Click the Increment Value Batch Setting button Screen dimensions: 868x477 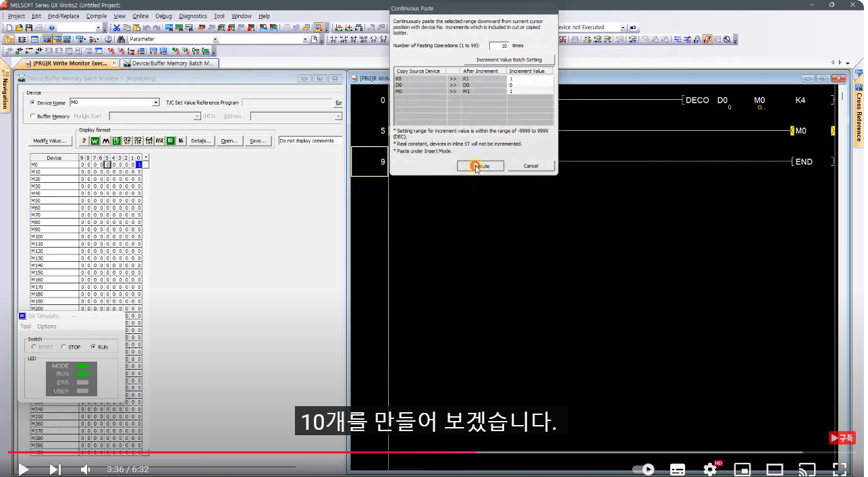510,59
